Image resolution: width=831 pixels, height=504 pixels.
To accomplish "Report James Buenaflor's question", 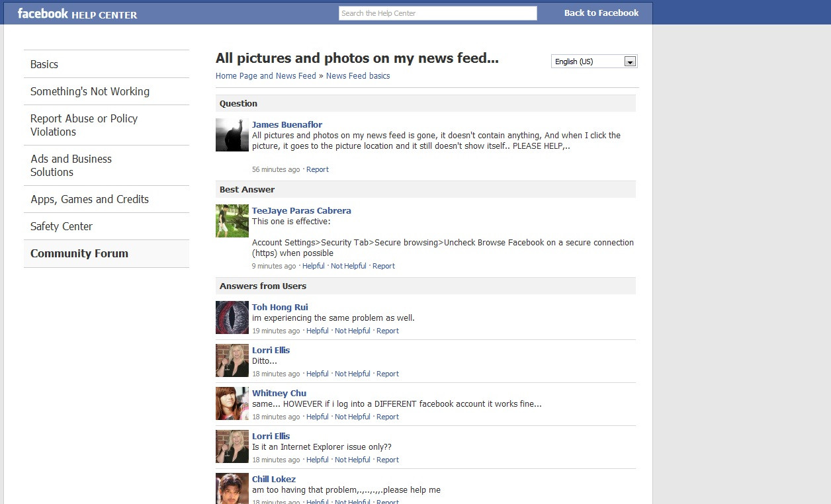I will [x=317, y=169].
